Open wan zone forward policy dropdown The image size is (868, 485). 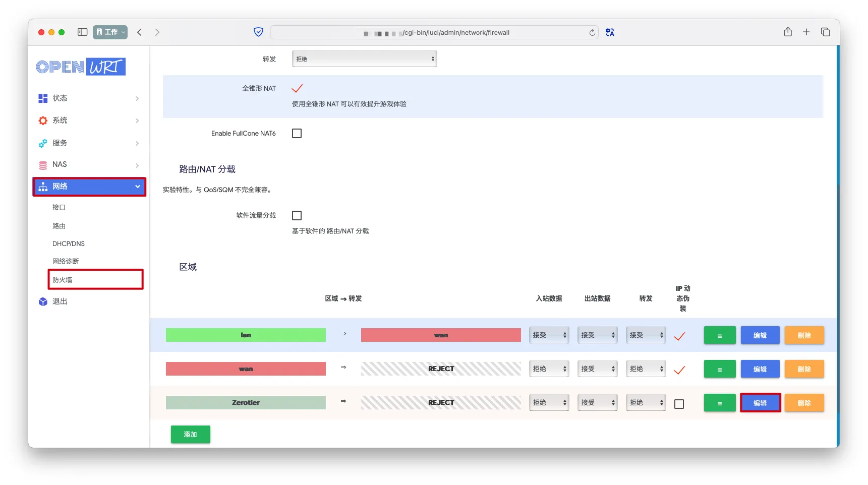[x=646, y=369]
